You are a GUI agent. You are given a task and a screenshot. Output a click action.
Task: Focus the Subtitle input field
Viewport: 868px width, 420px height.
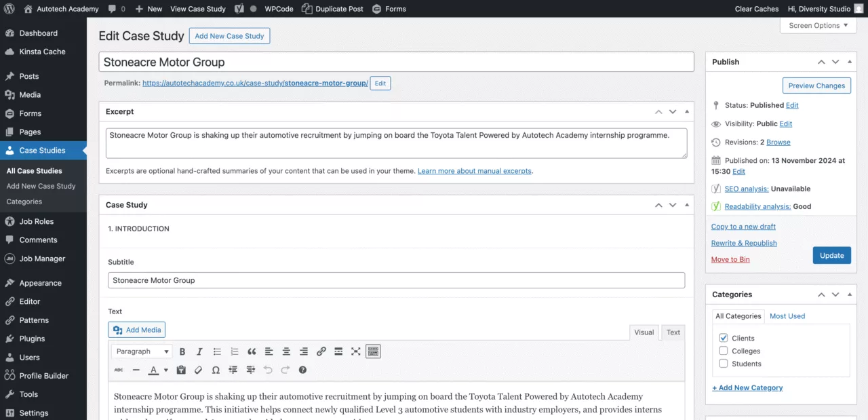(397, 280)
